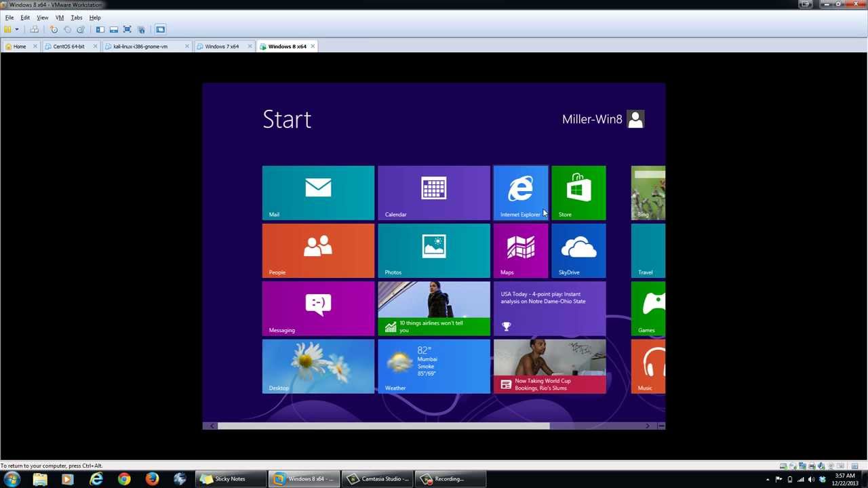Click the Start screen scrollbar left arrow
Viewport: 868px width, 488px height.
(x=212, y=426)
